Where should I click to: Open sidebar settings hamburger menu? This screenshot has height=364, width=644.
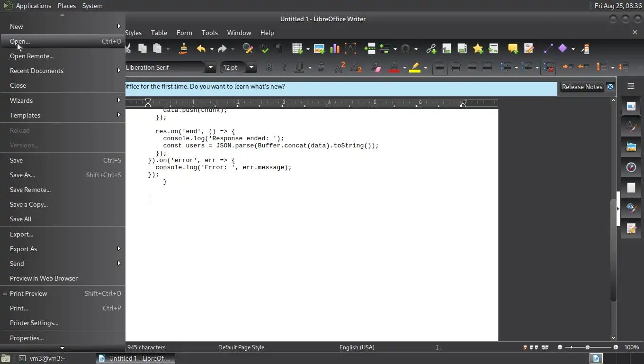point(631,86)
